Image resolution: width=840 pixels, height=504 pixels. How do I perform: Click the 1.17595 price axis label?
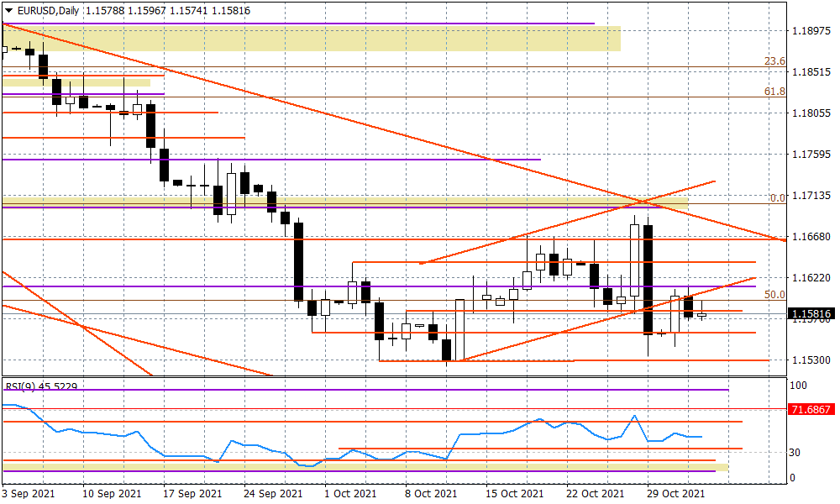tap(811, 155)
